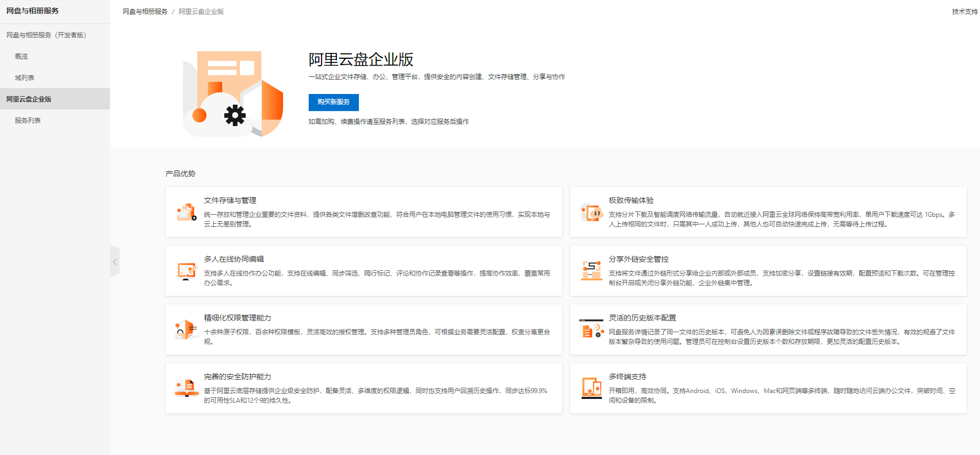Click the 一站式企业文件存储 subtitle text
Viewport: 980px width, 455px height.
(437, 77)
